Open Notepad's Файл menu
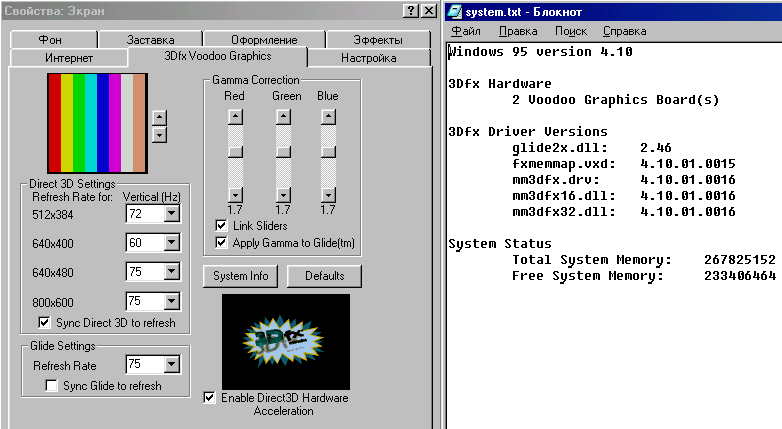The height and width of the screenshot is (429, 782). pos(466,31)
